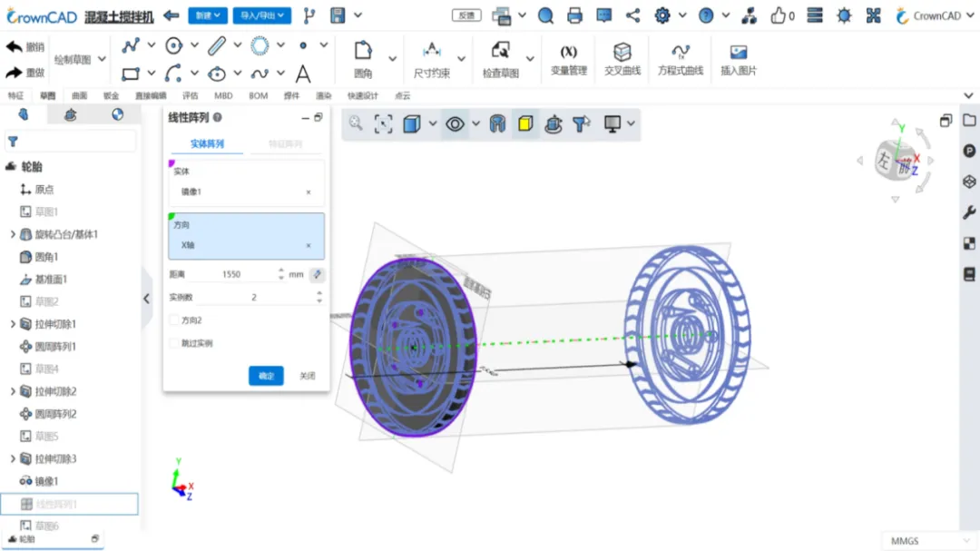This screenshot has width=980, height=551.
Task: Click the 撤销 undo button
Action: coord(25,47)
